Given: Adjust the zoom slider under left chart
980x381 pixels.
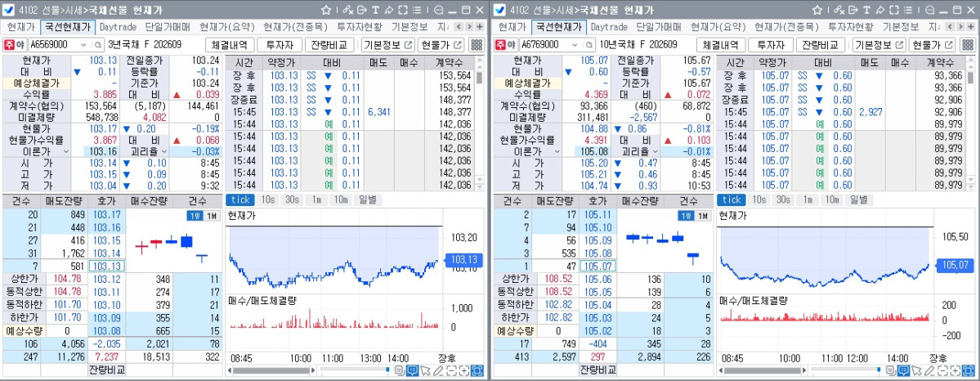Looking at the screenshot, I should [387, 369].
